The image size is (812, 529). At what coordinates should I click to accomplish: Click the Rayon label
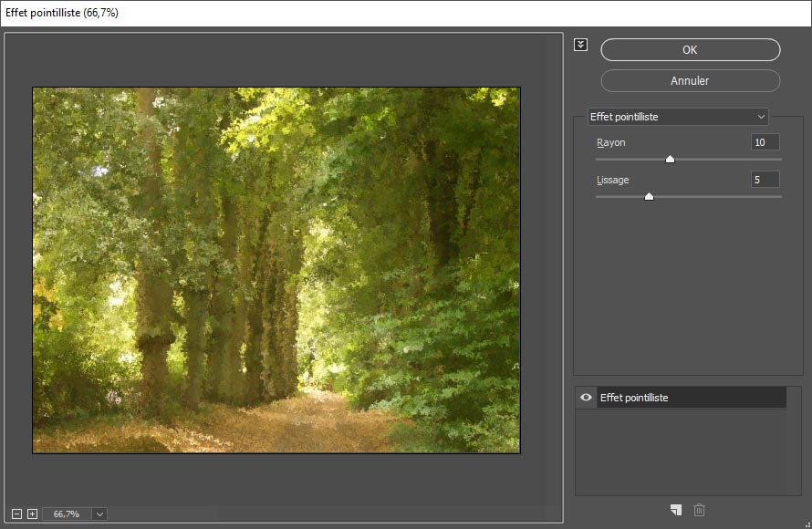(x=611, y=142)
